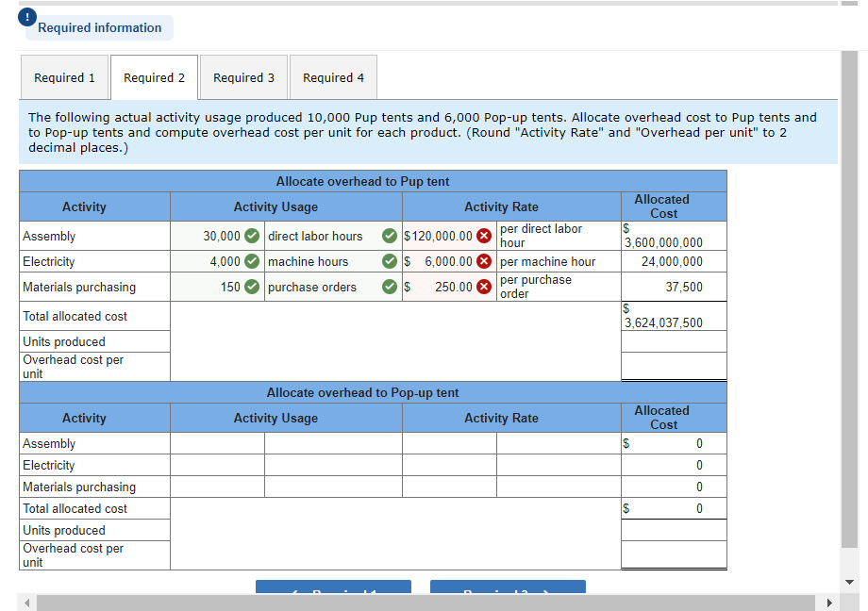Select the Required 2 tab
Screen dimensions: 868x611
tap(155, 77)
